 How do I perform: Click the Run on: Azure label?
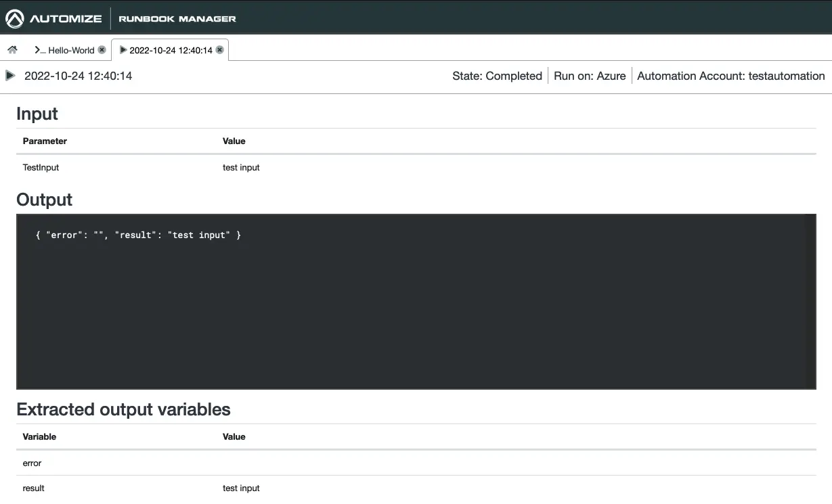pyautogui.click(x=590, y=76)
